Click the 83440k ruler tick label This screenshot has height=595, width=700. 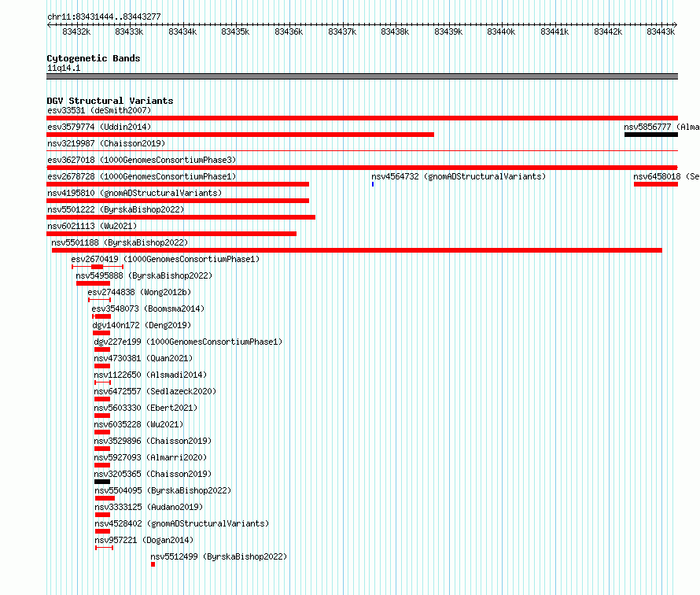tap(501, 31)
